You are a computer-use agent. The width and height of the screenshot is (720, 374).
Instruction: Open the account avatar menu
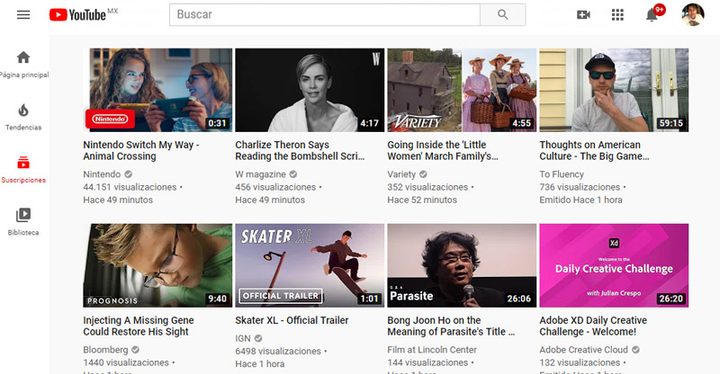click(693, 15)
